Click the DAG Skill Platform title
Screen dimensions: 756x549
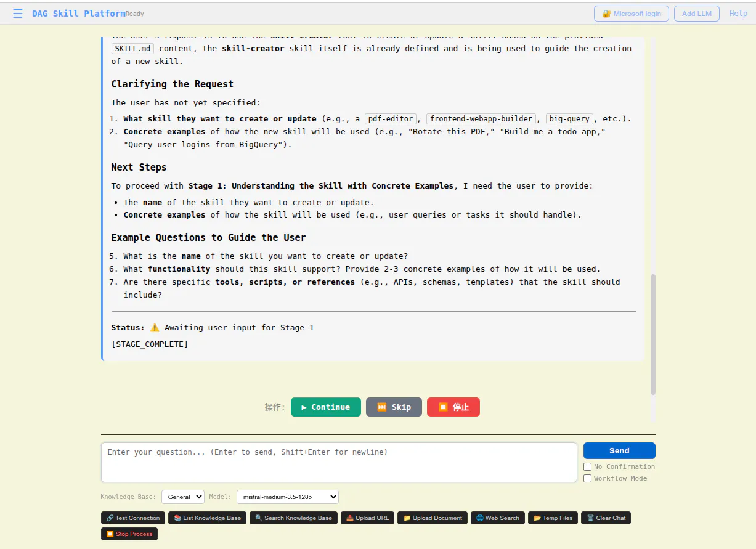tap(78, 14)
